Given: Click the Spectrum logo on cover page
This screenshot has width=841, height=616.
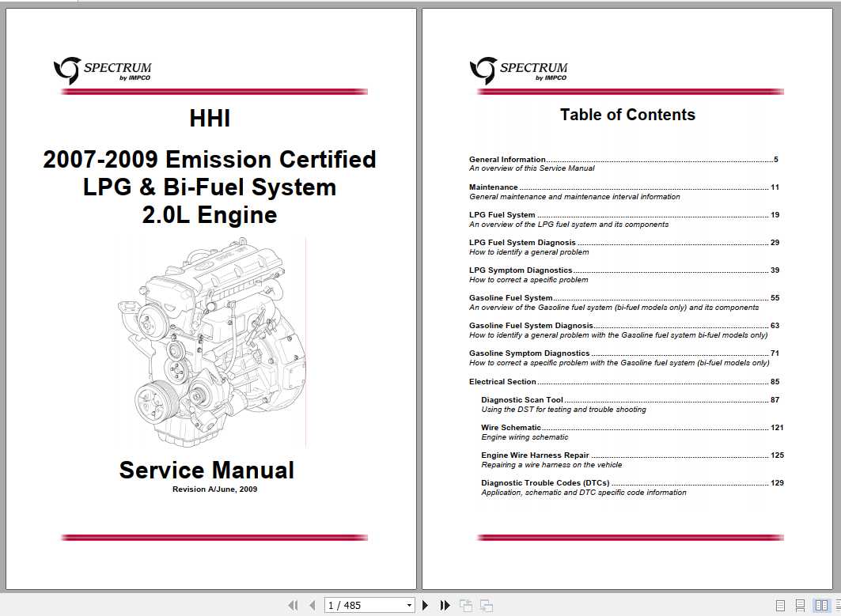Looking at the screenshot, I should (102, 70).
